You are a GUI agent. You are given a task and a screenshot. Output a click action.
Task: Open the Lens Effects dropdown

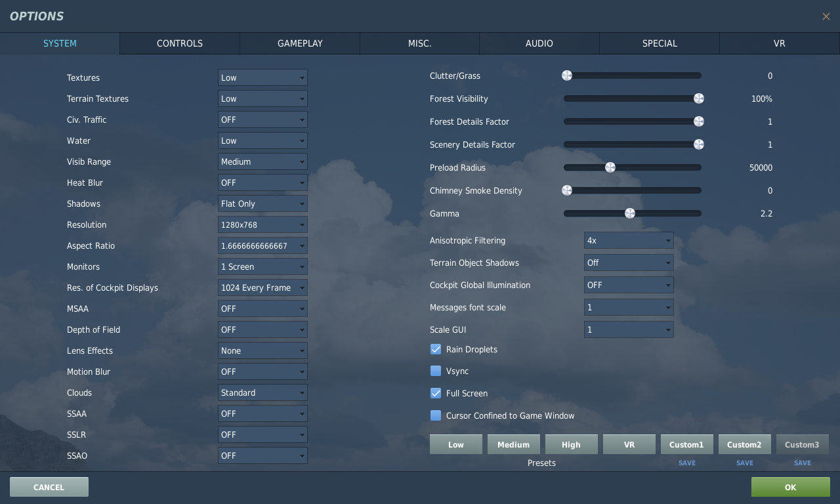coord(262,350)
